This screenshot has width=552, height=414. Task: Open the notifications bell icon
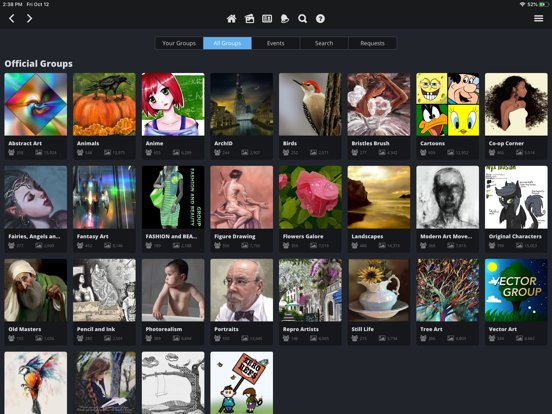tap(285, 19)
